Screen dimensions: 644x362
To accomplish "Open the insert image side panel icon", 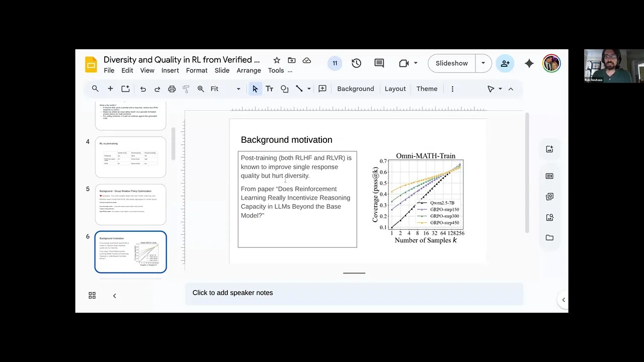I will 549,149.
